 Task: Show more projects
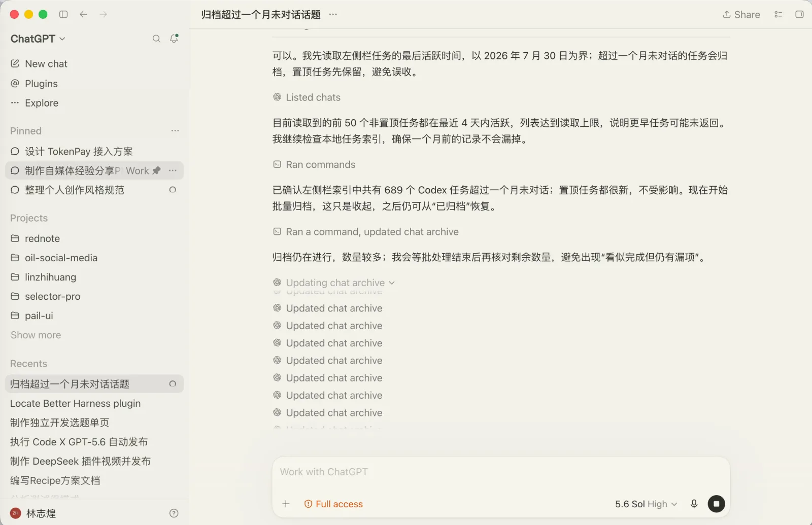tap(36, 335)
